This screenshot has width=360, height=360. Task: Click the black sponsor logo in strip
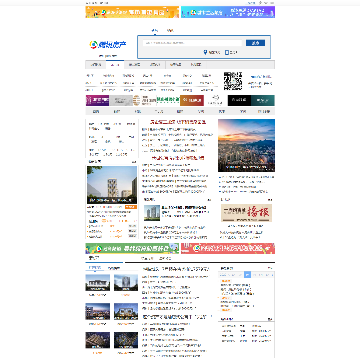pos(239,100)
